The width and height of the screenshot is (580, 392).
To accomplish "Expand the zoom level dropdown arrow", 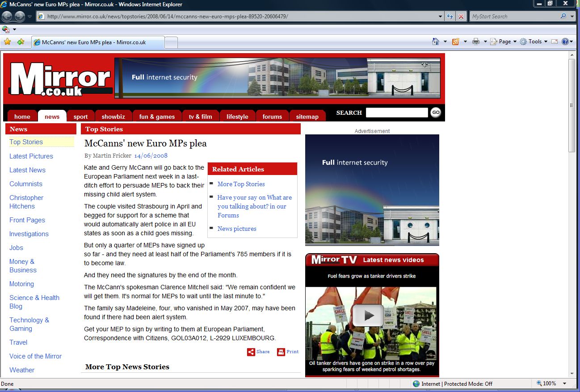I will click(x=565, y=384).
